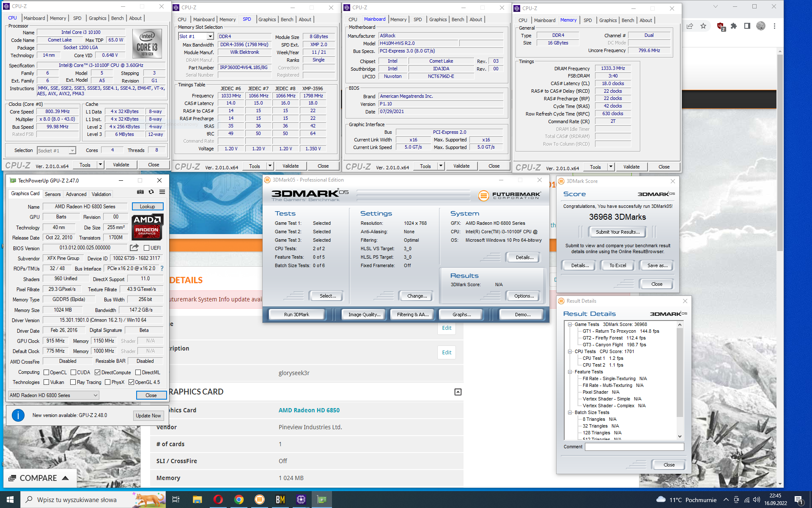This screenshot has width=812, height=508.
Task: Click the Bus Interface question mark icon
Action: [x=162, y=268]
